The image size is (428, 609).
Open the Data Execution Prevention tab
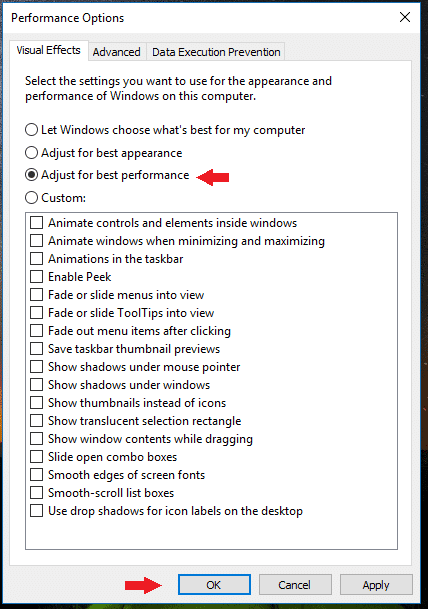[216, 52]
